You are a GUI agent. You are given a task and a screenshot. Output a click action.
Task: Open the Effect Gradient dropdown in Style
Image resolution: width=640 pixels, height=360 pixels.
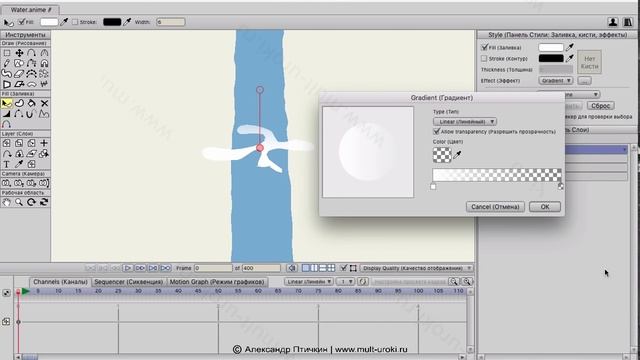(556, 80)
